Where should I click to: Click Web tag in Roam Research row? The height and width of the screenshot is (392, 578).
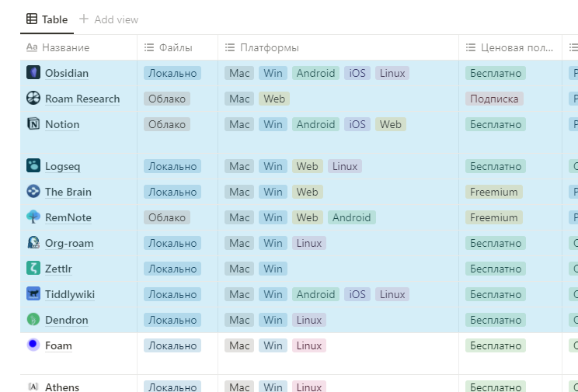point(274,99)
